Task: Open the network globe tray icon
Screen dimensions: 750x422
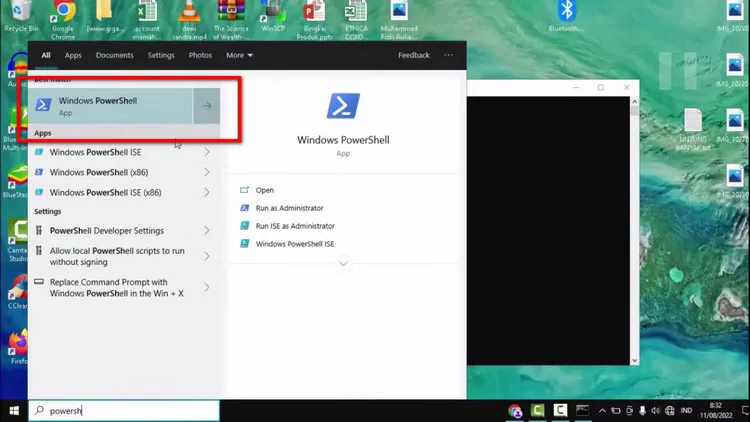Action: [670, 411]
